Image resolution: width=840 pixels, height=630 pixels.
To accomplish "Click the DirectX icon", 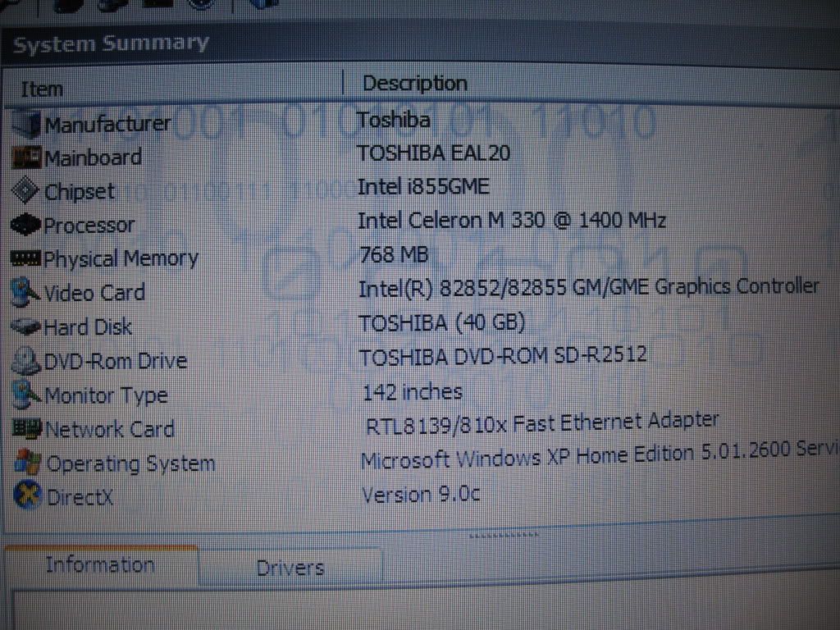I will [28, 496].
